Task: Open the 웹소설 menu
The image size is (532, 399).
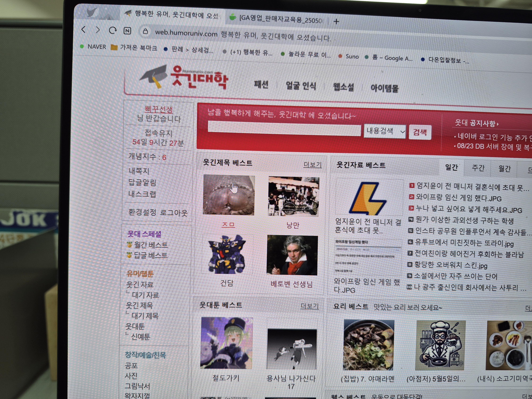Action: 343,87
